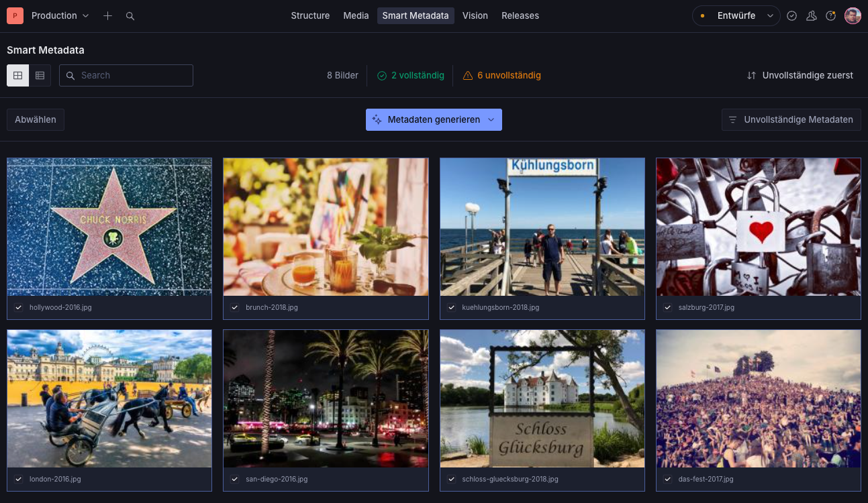Click the file name "salzburg-2017.jpg"
This screenshot has height=503, width=868.
[706, 307]
